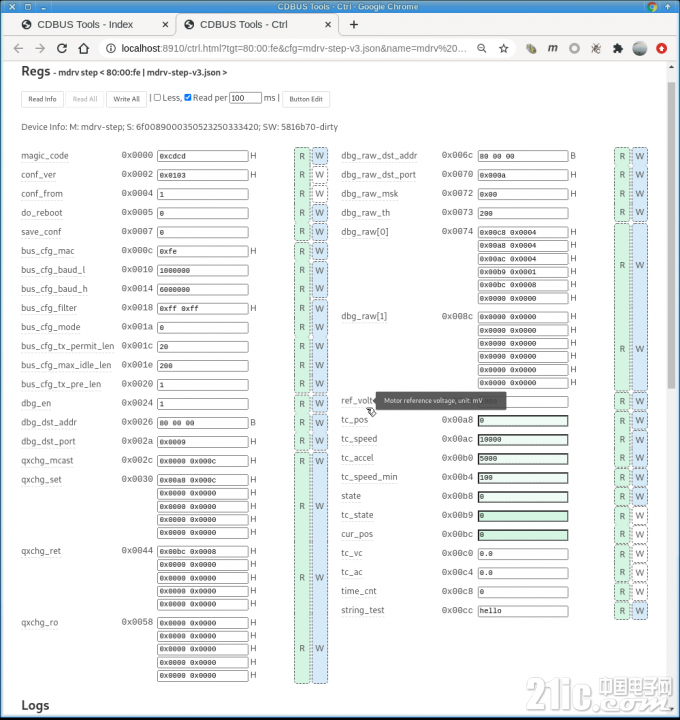Image resolution: width=680 pixels, height=720 pixels.
Task: Toggle the Less checkbox
Action: coord(157,97)
